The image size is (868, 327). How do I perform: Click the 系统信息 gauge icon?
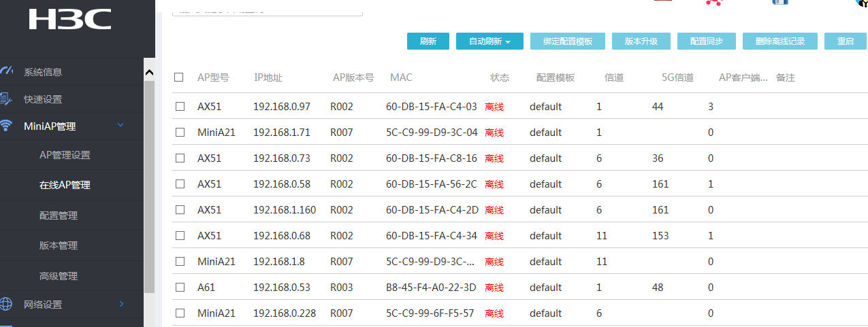(7, 71)
